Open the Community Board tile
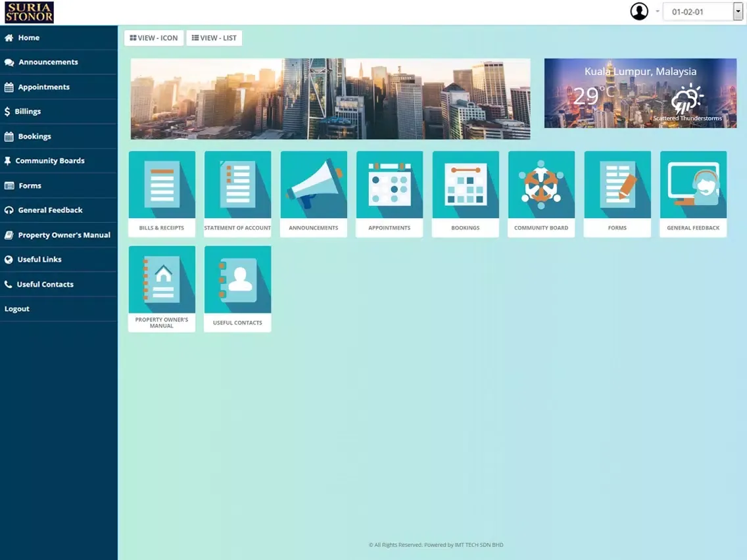Screen dimensions: 747x560 [541, 185]
